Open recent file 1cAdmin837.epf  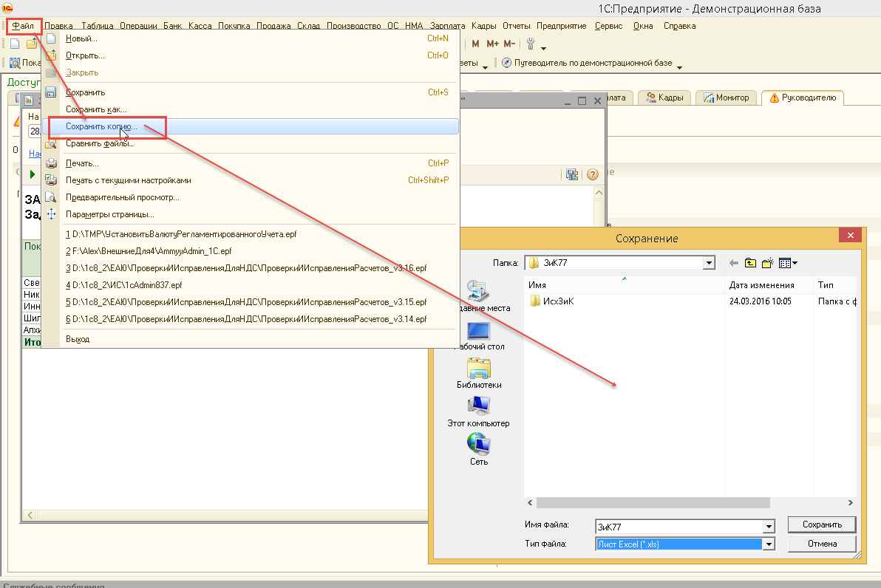click(251, 284)
